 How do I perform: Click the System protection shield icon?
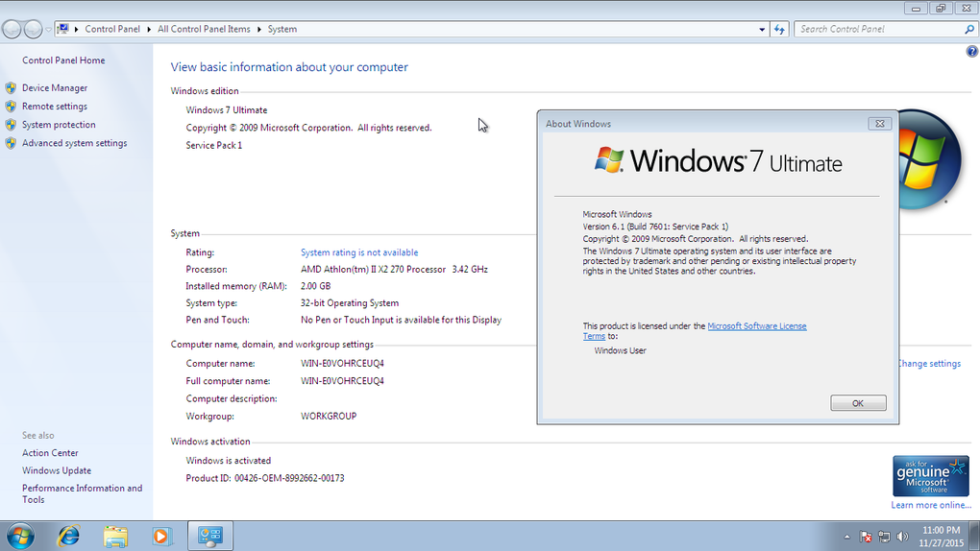click(11, 125)
